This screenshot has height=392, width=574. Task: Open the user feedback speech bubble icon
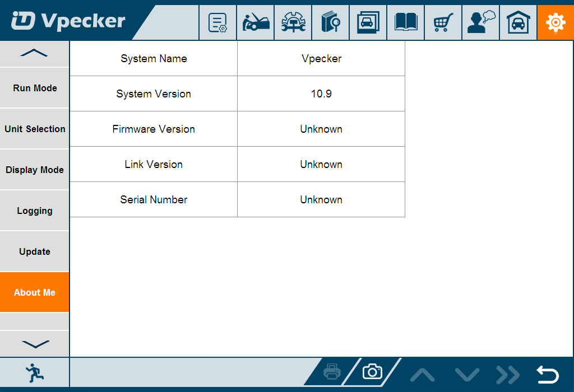480,22
